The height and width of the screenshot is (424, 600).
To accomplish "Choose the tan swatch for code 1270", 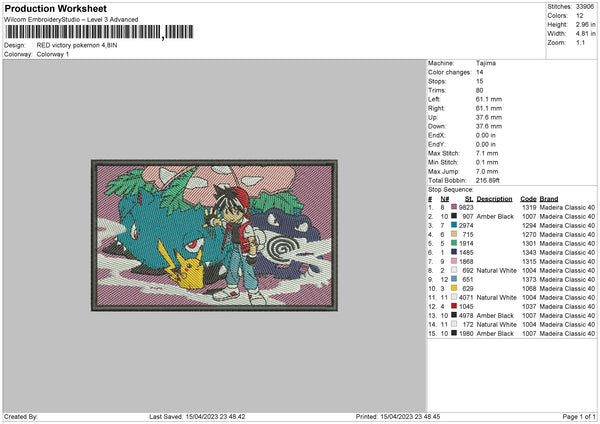I will (x=454, y=234).
